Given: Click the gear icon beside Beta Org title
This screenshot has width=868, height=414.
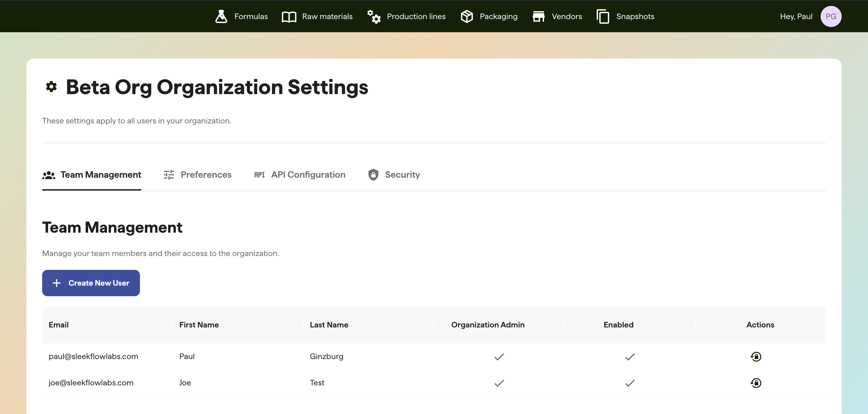Looking at the screenshot, I should tap(51, 87).
